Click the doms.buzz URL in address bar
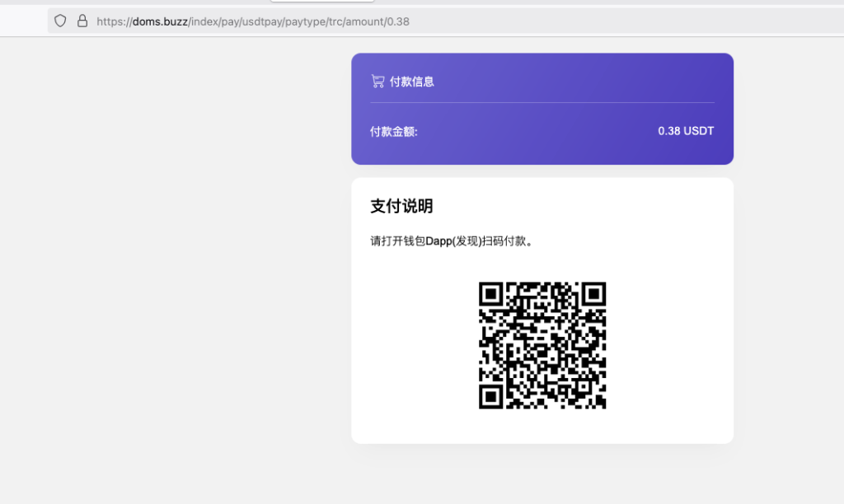 [253, 21]
